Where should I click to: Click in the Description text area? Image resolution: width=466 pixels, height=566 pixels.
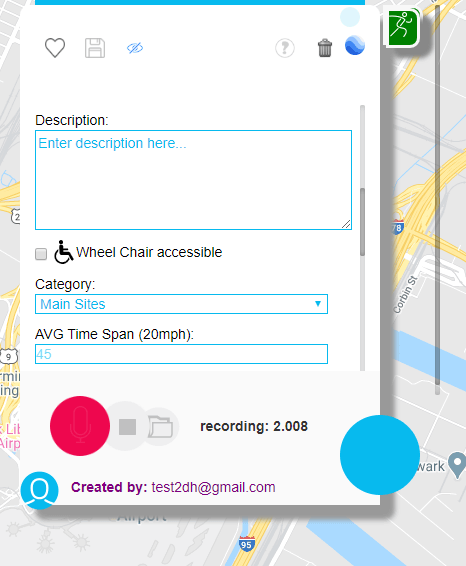click(193, 180)
